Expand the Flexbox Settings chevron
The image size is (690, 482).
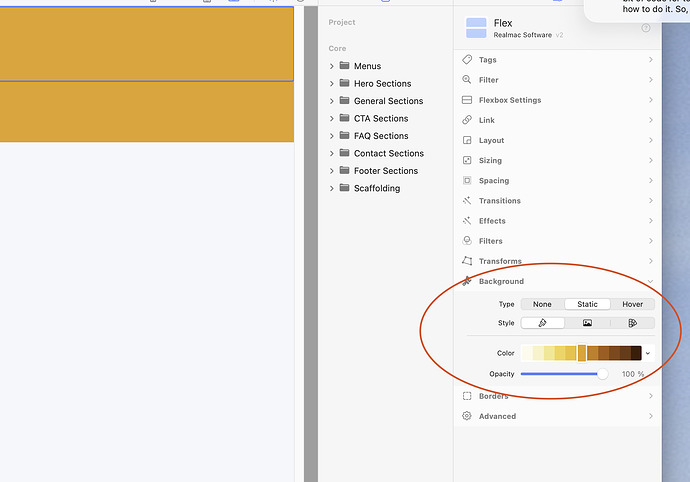coord(650,100)
